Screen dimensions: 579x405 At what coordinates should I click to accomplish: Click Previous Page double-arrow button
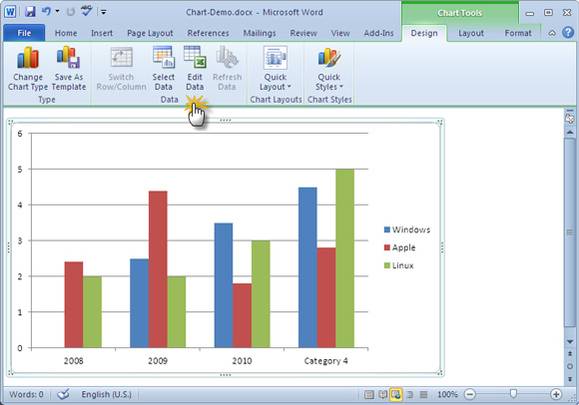point(570,354)
